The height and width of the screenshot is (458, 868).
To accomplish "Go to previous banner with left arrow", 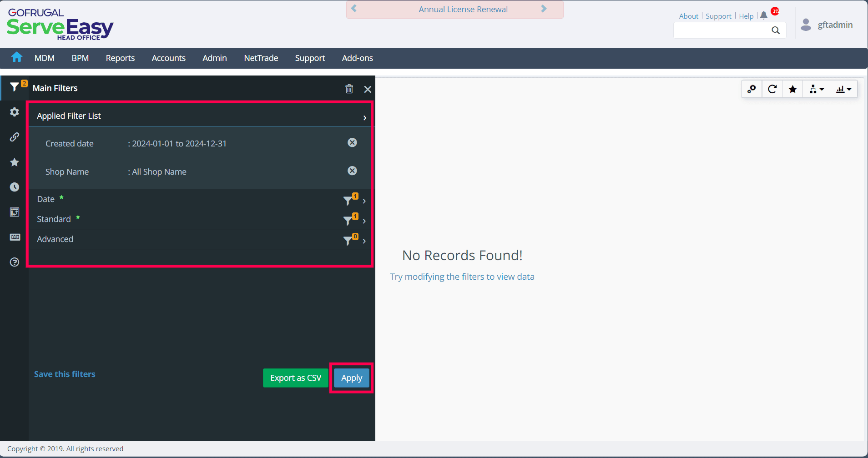I will pyautogui.click(x=354, y=9).
